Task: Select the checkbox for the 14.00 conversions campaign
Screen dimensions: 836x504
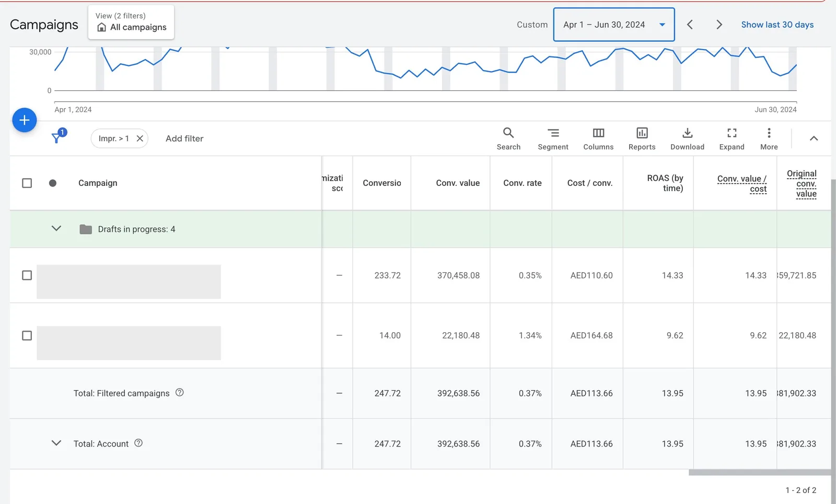Action: coord(27,335)
